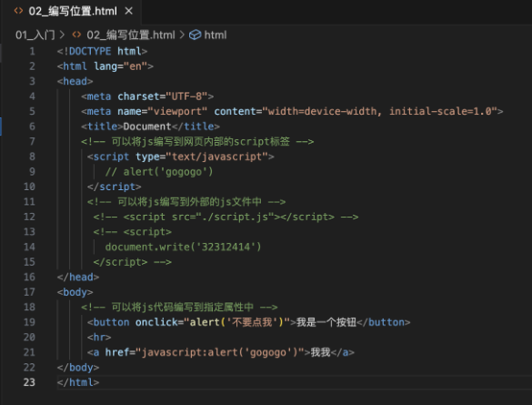
Task: Click line number 1 in gutter
Action: [32, 51]
